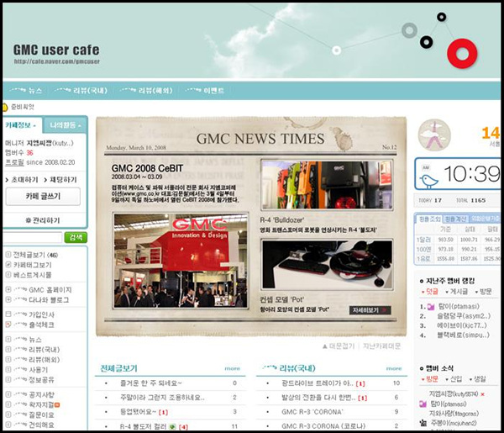This screenshot has height=433, width=504.
Task: Collapse the banner with 대문접기
Action: point(339,346)
